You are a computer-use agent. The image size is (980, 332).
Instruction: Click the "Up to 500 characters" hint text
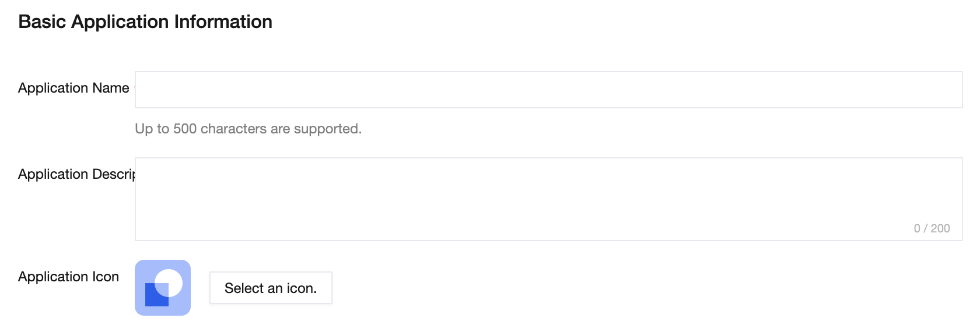(x=248, y=129)
